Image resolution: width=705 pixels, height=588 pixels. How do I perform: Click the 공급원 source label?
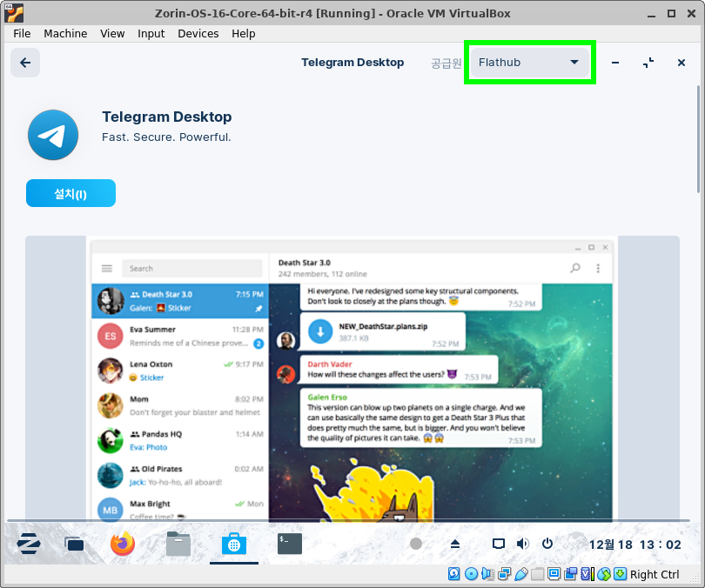point(446,63)
